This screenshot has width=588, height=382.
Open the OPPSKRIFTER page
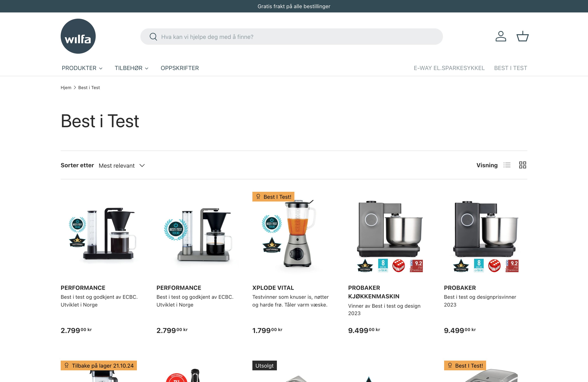(x=180, y=68)
